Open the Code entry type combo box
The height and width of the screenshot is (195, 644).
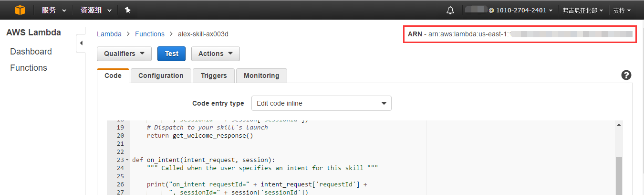pyautogui.click(x=321, y=103)
